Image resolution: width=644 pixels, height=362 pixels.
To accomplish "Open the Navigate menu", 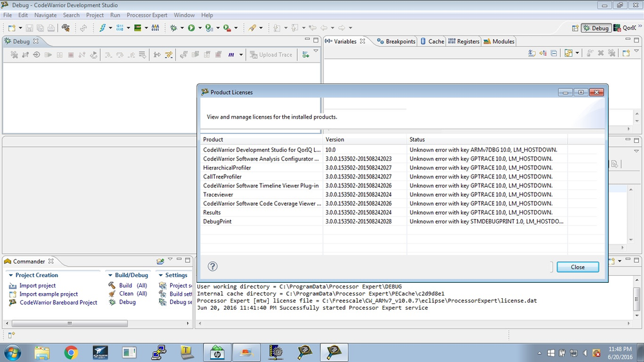I will coord(45,15).
